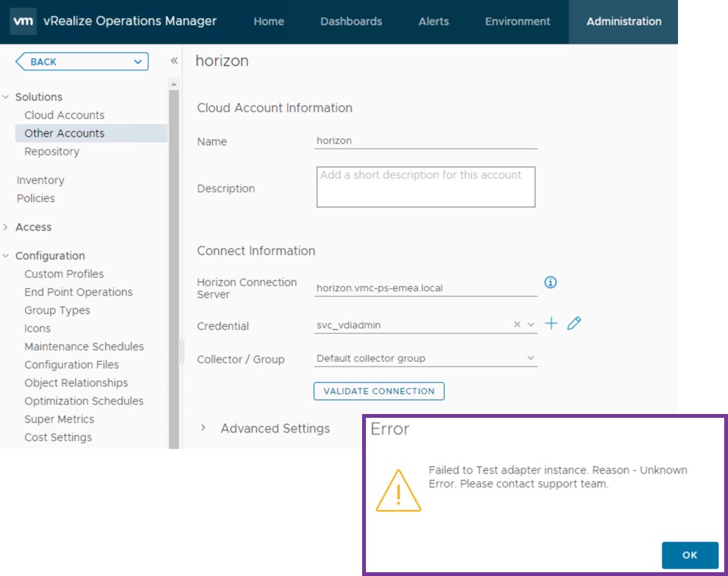
Task: Open Inventory in sidebar
Action: (40, 180)
